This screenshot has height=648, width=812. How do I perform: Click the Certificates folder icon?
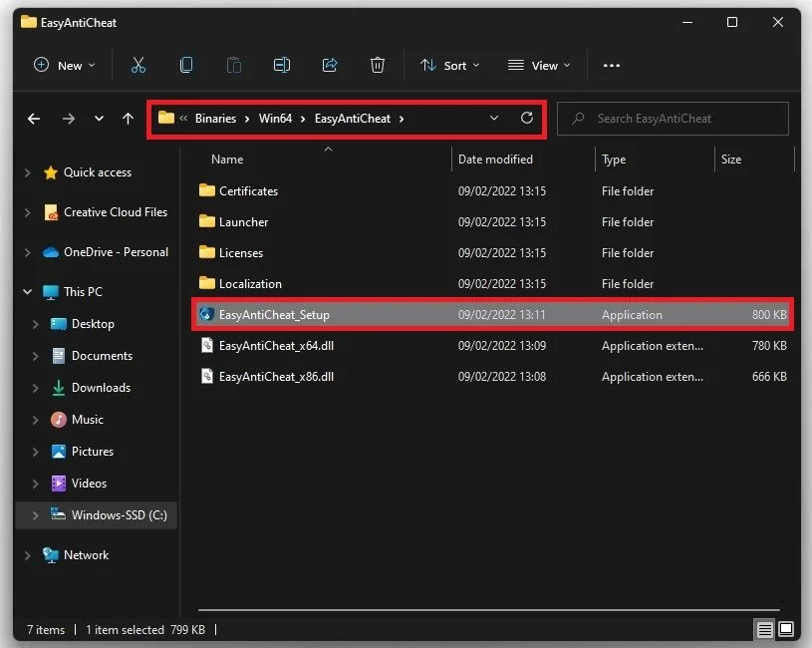pyautogui.click(x=206, y=190)
